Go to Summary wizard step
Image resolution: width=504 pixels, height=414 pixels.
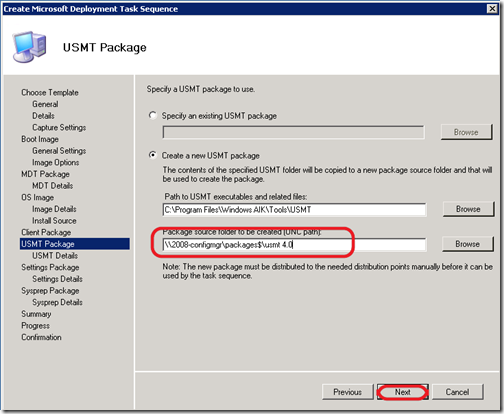(36, 314)
